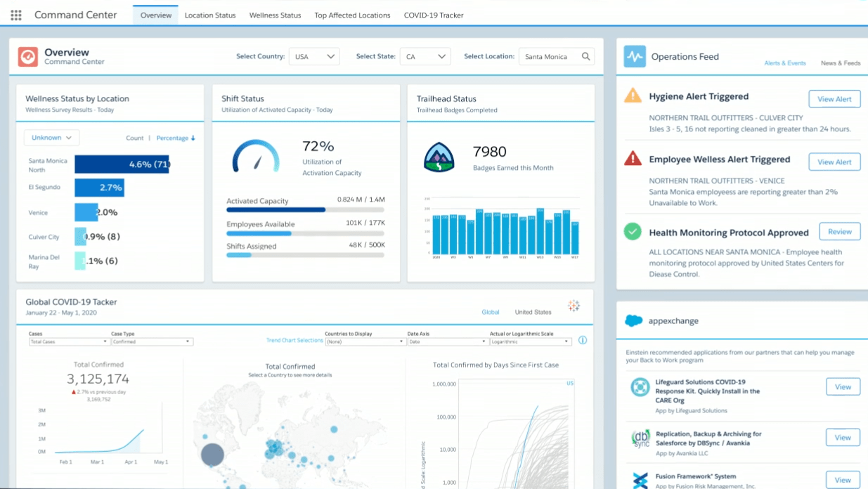Click the red Employee Wellness alert icon
This screenshot has width=868, height=489.
633,158
